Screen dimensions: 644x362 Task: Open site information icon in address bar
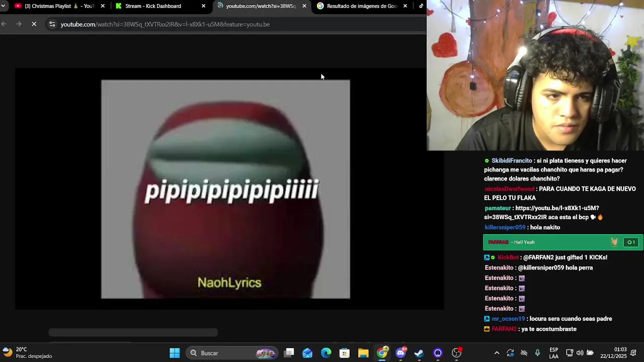coord(52,24)
